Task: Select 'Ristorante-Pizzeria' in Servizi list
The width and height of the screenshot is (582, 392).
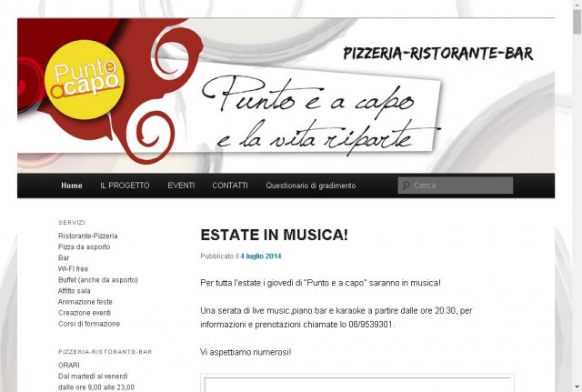Action: tap(88, 236)
